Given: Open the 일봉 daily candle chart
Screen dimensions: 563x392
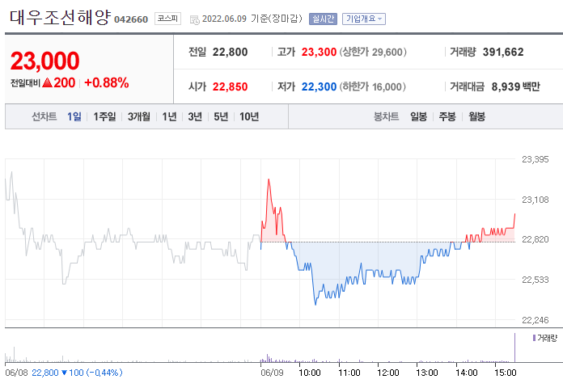Looking at the screenshot, I should click(x=419, y=116).
